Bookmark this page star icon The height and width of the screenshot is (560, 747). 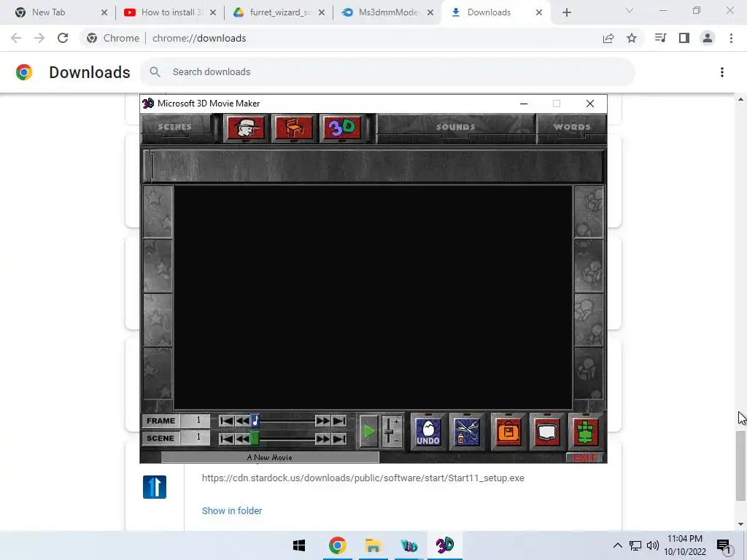[632, 38]
